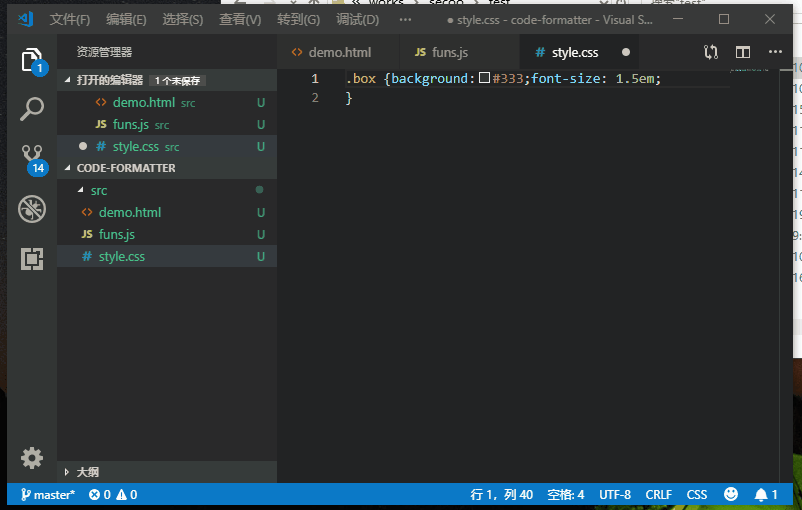
Task: Open the Extensions view icon
Action: coord(32,259)
